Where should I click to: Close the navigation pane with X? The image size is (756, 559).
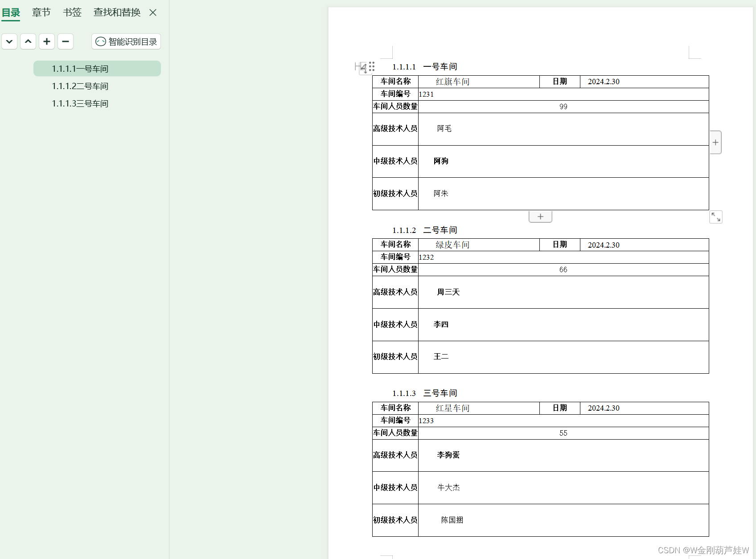coord(152,13)
